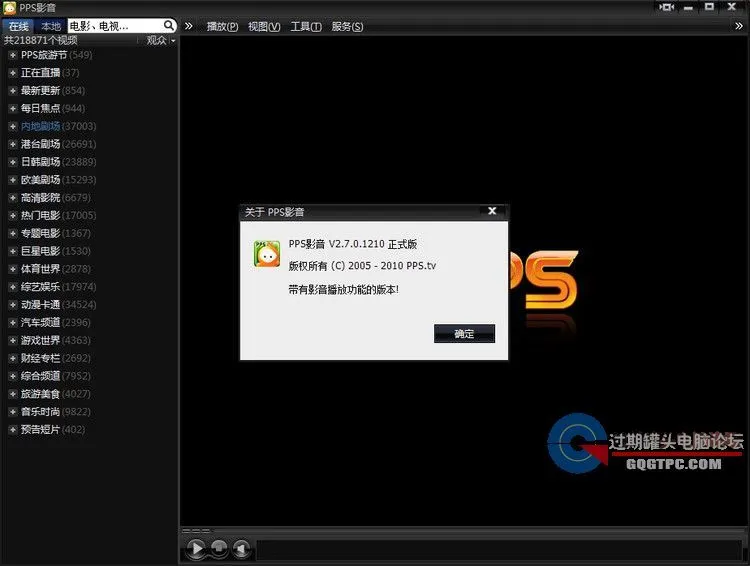Open the 工具(T) menu
The image size is (750, 566).
click(306, 27)
